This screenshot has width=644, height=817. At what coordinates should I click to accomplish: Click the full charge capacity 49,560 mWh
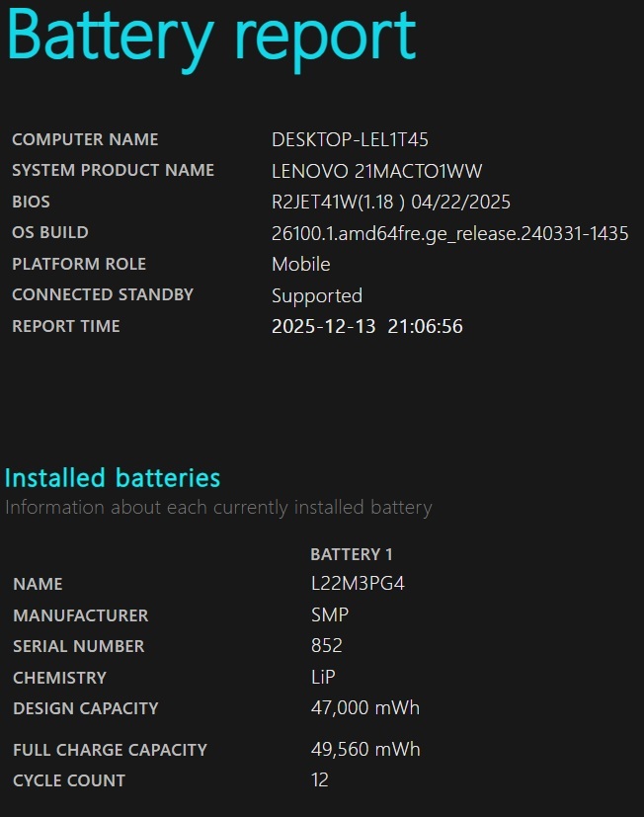pos(364,750)
